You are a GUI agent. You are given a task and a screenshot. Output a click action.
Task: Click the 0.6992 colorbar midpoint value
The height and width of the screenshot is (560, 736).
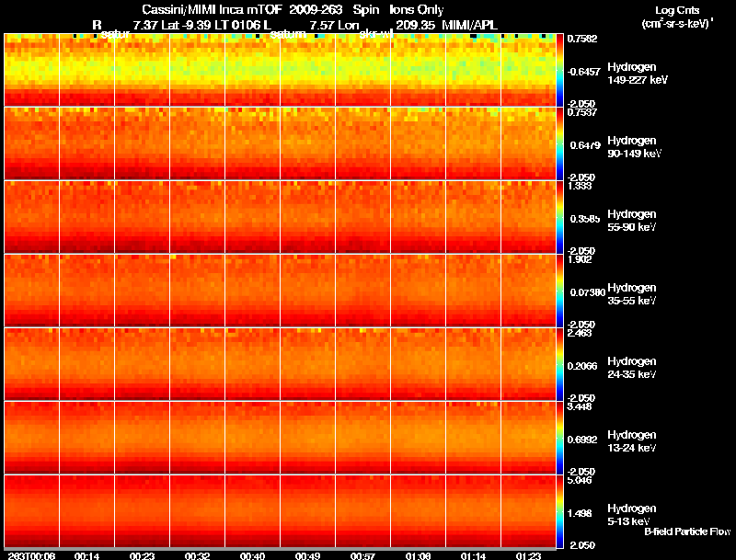582,440
